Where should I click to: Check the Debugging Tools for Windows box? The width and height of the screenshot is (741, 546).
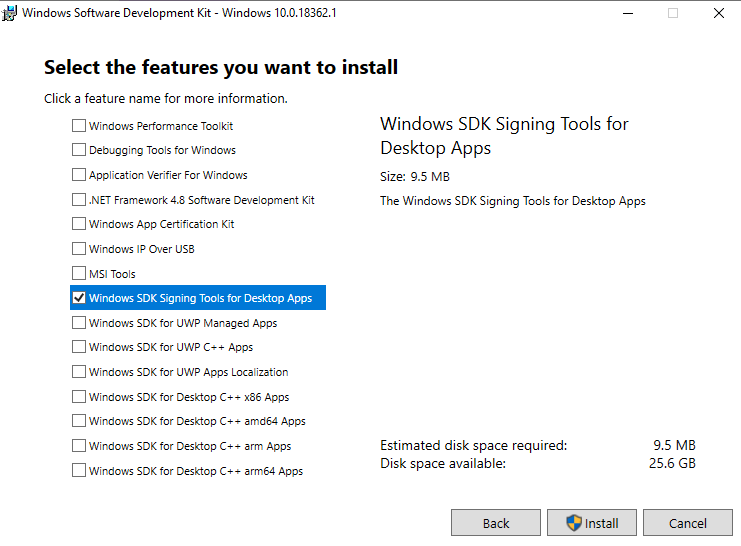point(79,150)
